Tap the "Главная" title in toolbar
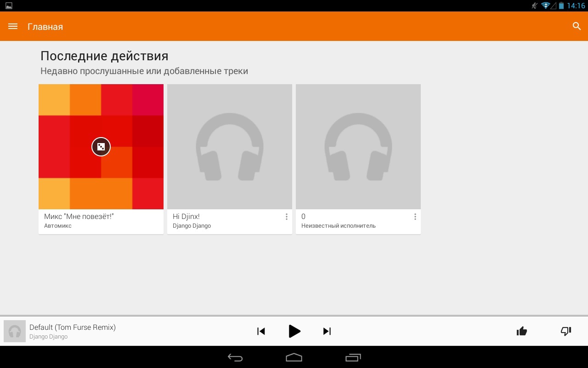The height and width of the screenshot is (368, 588). tap(45, 27)
